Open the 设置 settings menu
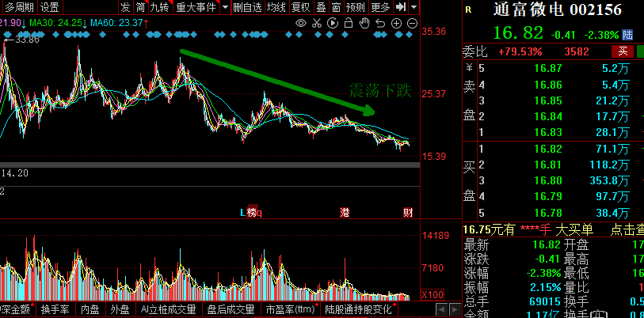Screen dimensions: 644x318 pos(50,7)
